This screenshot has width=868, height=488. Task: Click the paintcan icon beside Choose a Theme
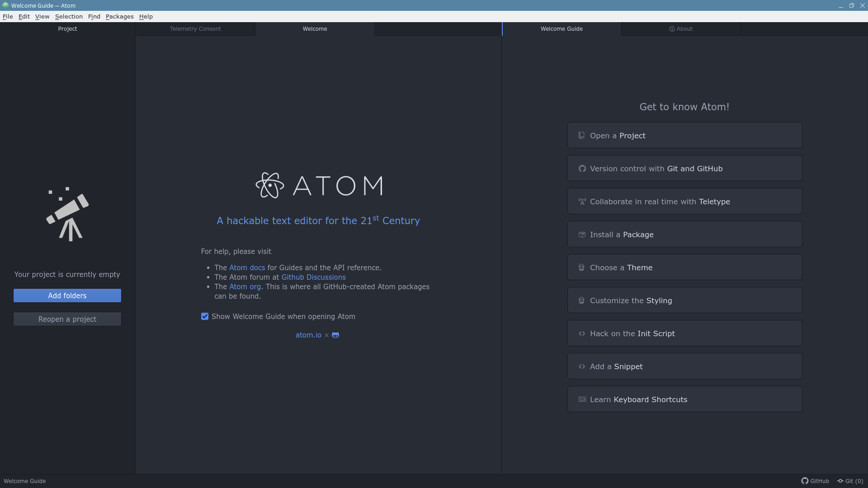tap(582, 267)
